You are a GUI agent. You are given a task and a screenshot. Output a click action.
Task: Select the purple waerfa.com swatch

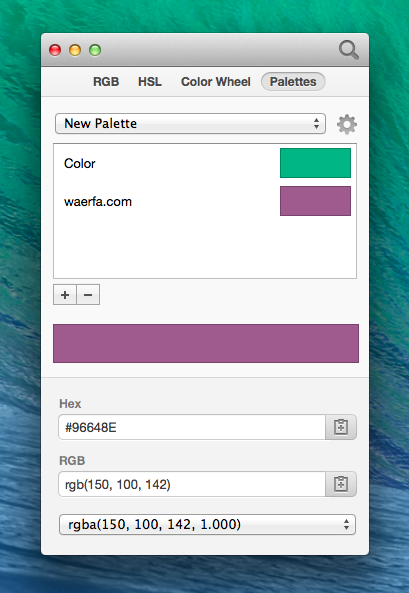pyautogui.click(x=315, y=201)
